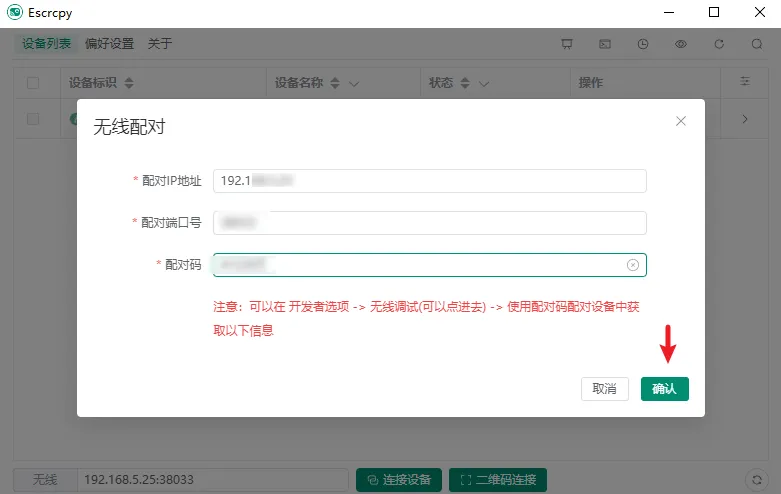
Task: Click the 操作 column header
Action: [591, 83]
